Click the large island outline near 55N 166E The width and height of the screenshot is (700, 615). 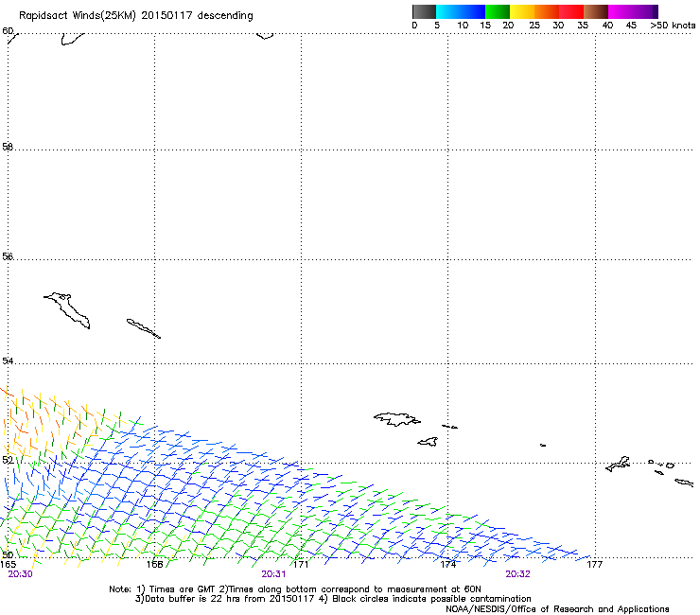click(67, 310)
